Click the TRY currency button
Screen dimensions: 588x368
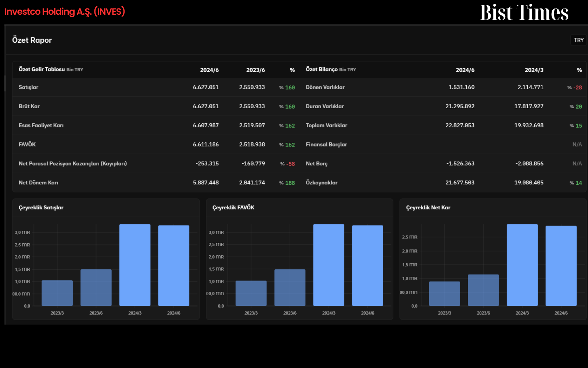coord(578,40)
